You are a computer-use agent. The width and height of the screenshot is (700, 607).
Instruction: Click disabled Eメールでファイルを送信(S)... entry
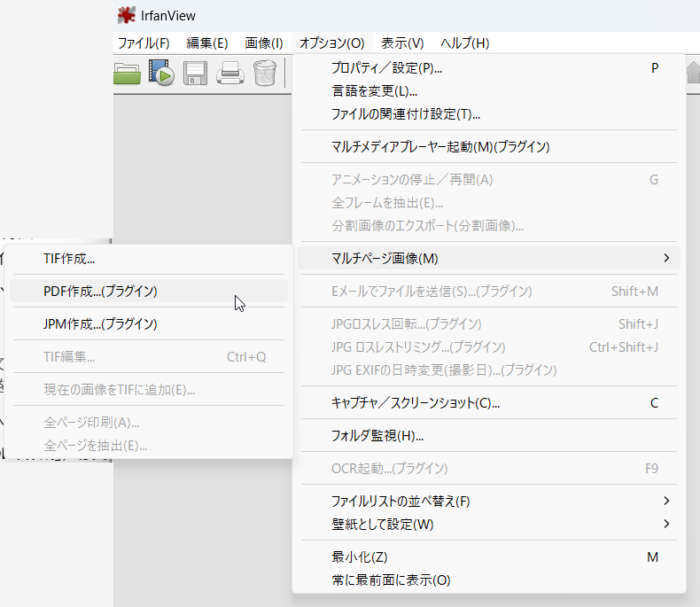(489, 291)
